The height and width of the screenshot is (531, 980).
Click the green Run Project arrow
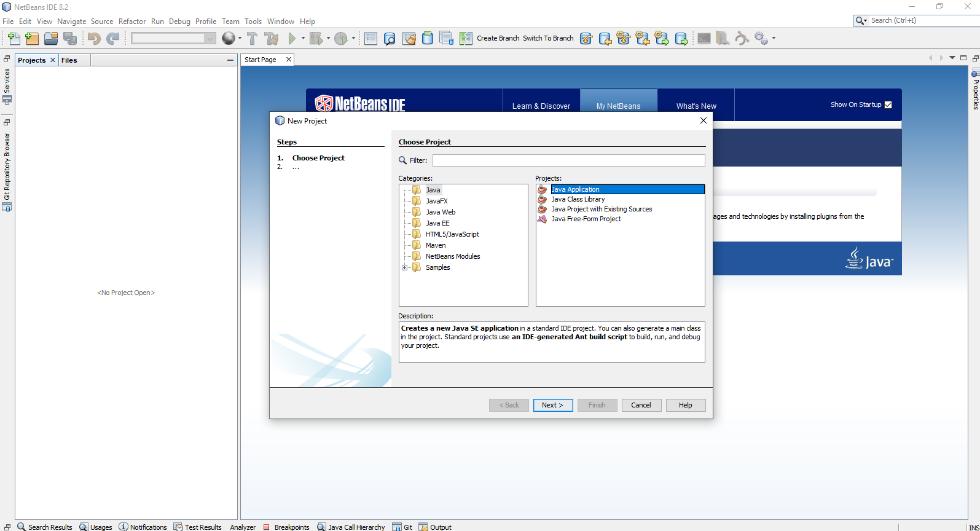292,38
